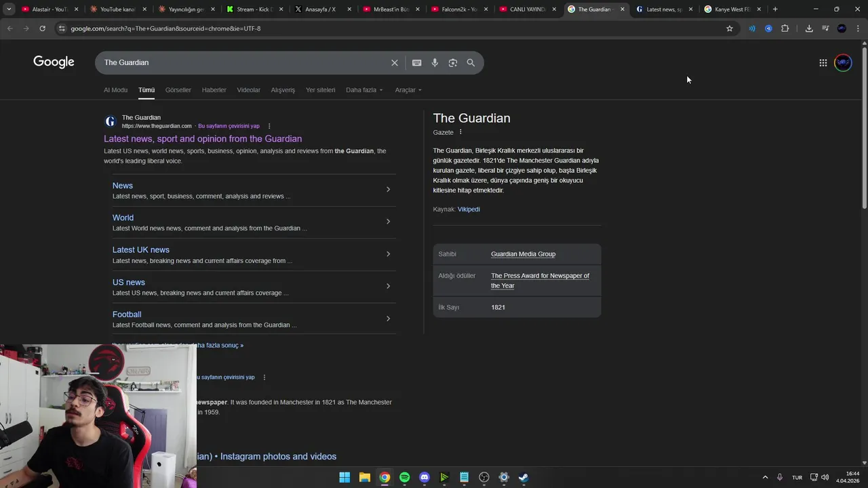Open Steam from the taskbar
868x488 pixels.
[524, 477]
